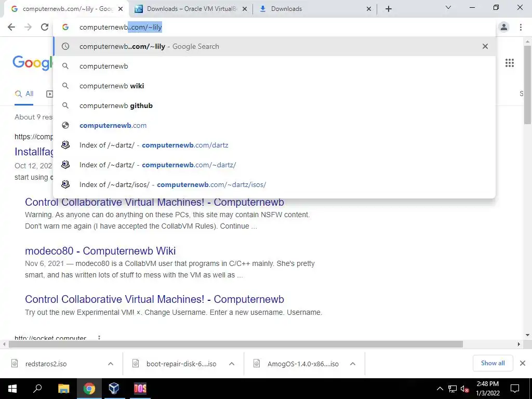Close the Oracle VM VirtualBox tab
This screenshot has height=399, width=532.
244,9
